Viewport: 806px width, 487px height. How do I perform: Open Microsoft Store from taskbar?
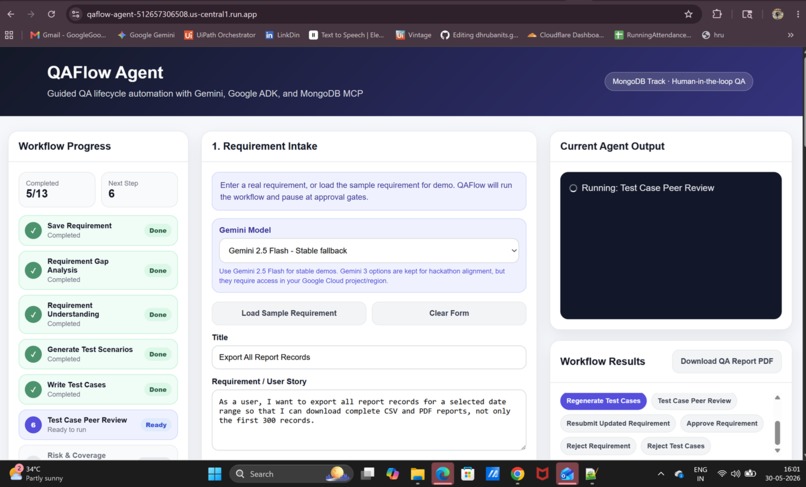pos(467,474)
